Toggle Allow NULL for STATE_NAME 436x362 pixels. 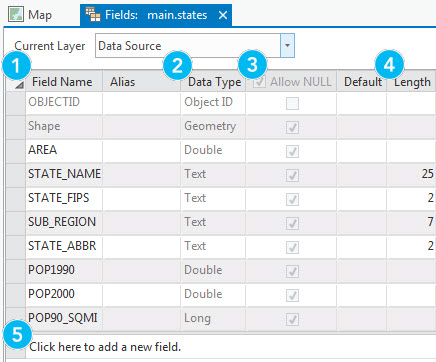pos(292,175)
